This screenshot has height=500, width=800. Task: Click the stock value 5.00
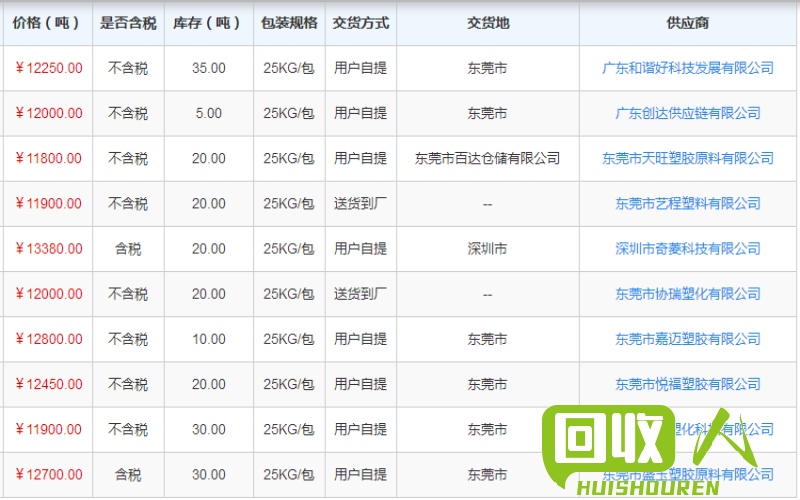(209, 113)
